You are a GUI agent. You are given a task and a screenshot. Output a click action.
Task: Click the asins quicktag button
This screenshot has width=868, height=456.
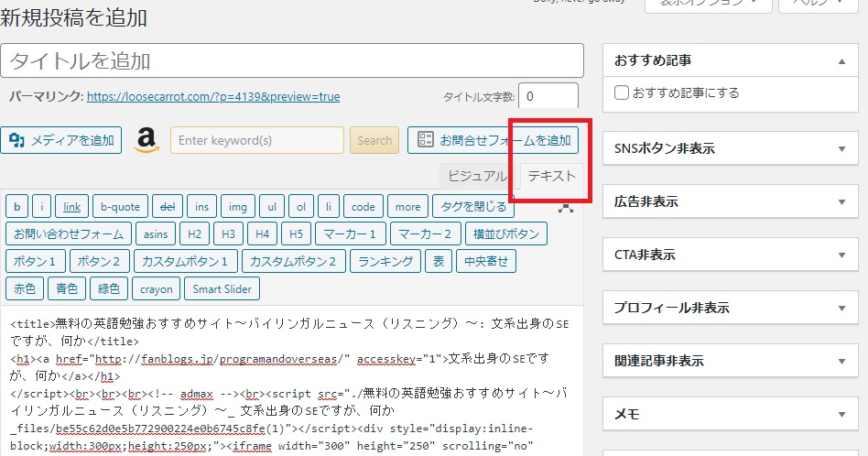pos(156,233)
